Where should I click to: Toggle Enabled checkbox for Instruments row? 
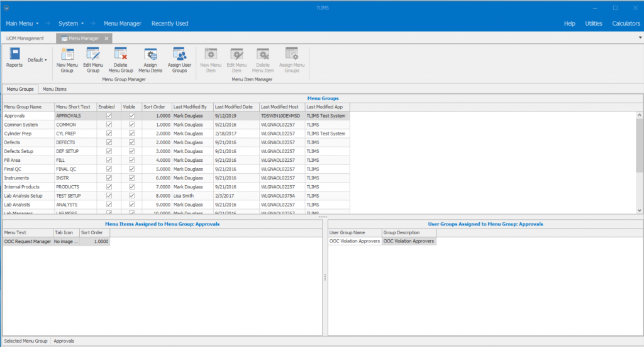click(109, 178)
